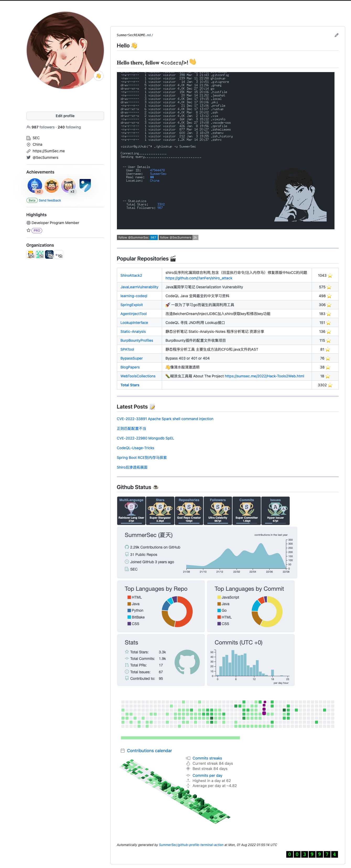The image size is (351, 868).
Task: Open the LookupInterface repository
Action: (134, 322)
